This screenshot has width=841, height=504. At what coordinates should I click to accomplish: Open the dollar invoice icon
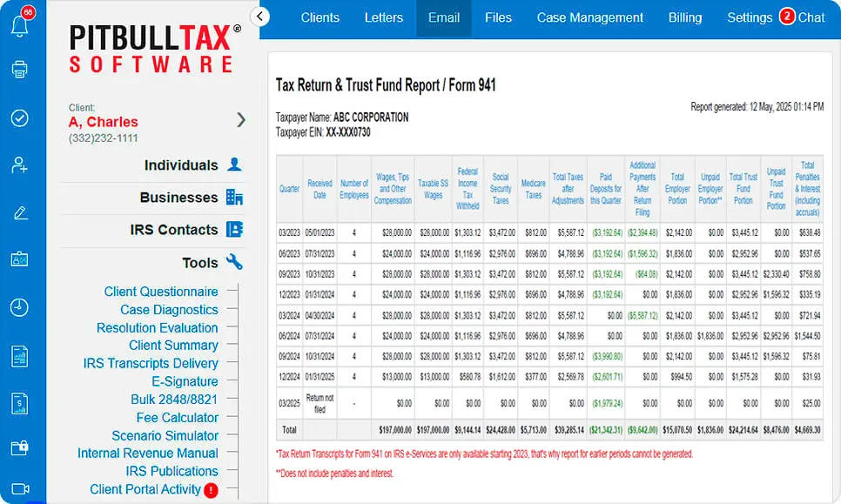pos(20,402)
